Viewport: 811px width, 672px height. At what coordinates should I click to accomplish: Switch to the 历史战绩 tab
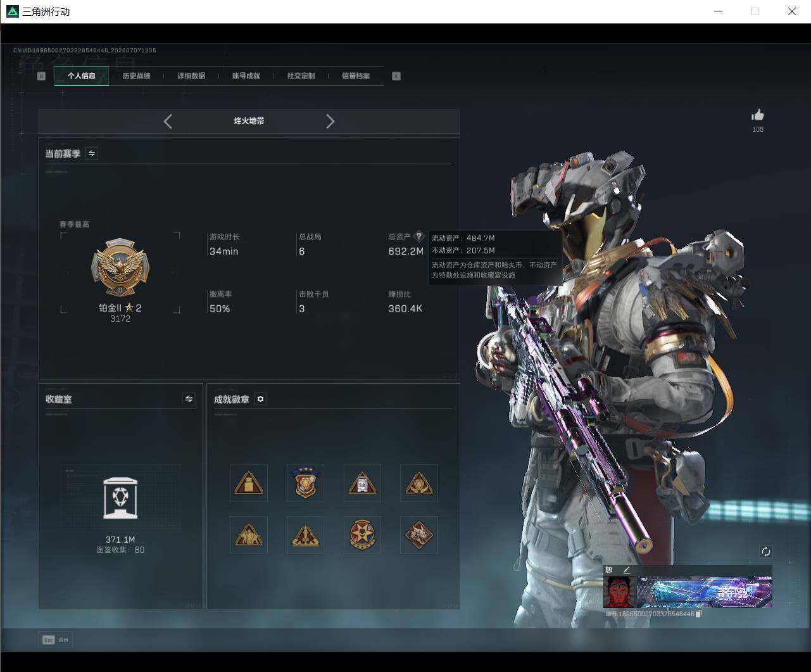click(136, 76)
